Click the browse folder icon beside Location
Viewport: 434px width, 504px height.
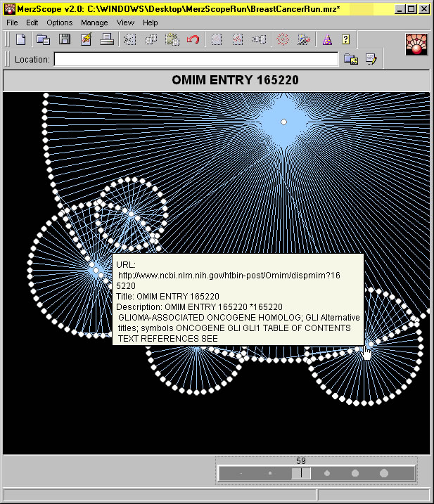click(350, 60)
